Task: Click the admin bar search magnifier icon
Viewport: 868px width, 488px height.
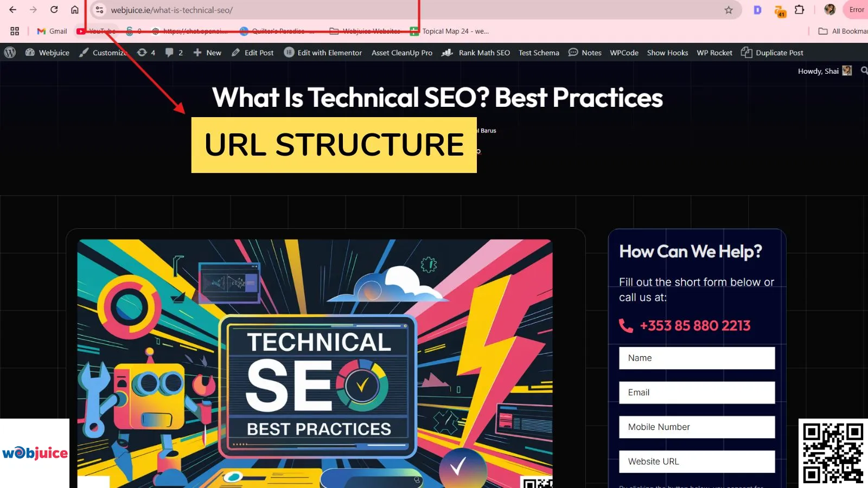Action: coord(864,70)
